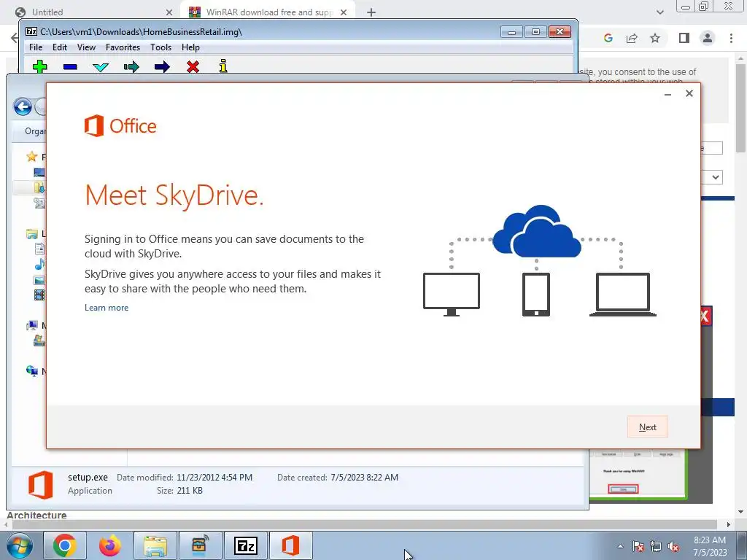Open the 7-Zip taskbar button
This screenshot has height=560, width=747.
click(x=246, y=545)
